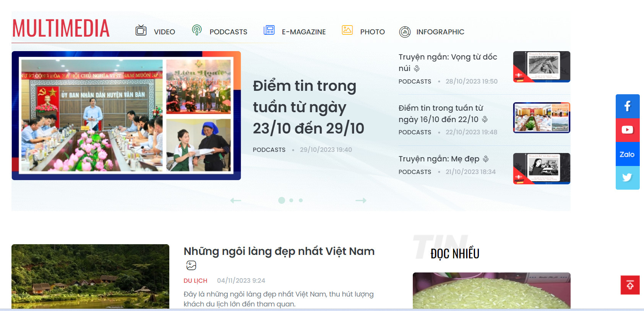Open 'Những ngôi làng đẹp nhất Việt Nam' headline
This screenshot has height=311, width=644.
point(279,251)
